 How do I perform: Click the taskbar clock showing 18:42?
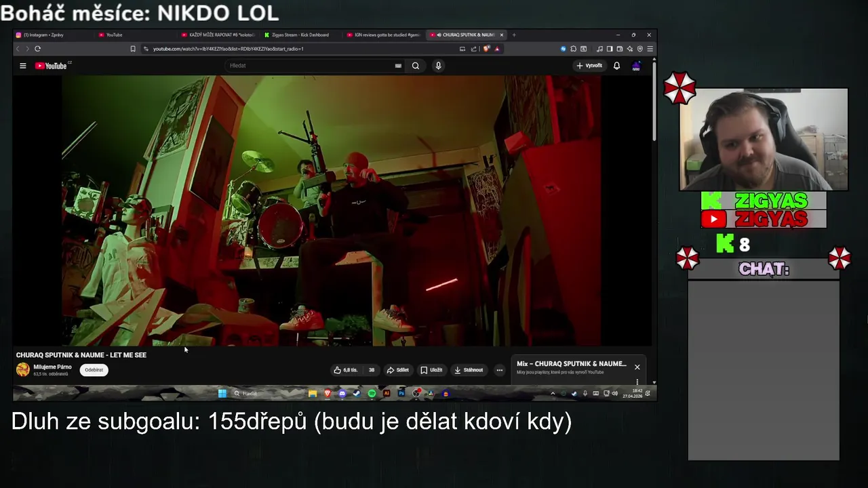coord(633,393)
